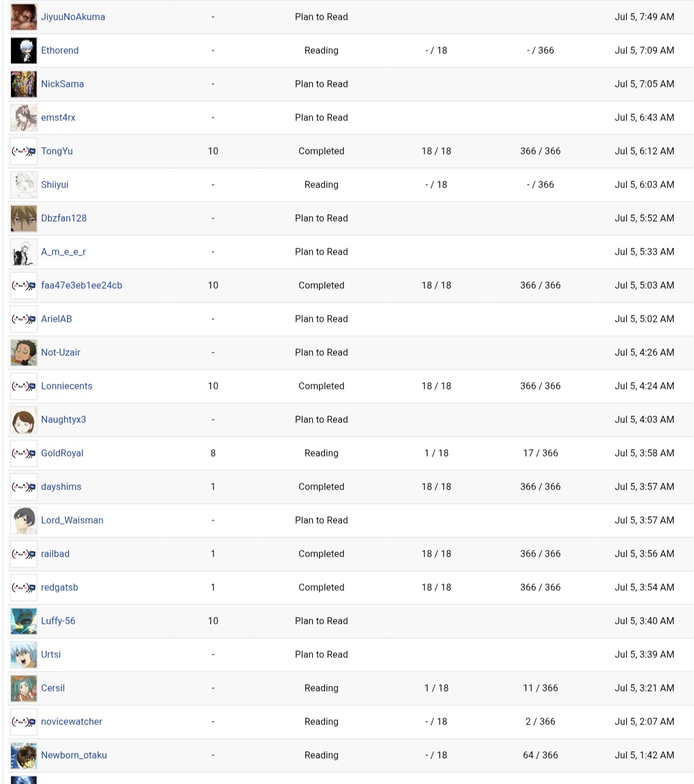The image size is (694, 784).
Task: Click the Lord_Waisman username
Action: click(72, 520)
